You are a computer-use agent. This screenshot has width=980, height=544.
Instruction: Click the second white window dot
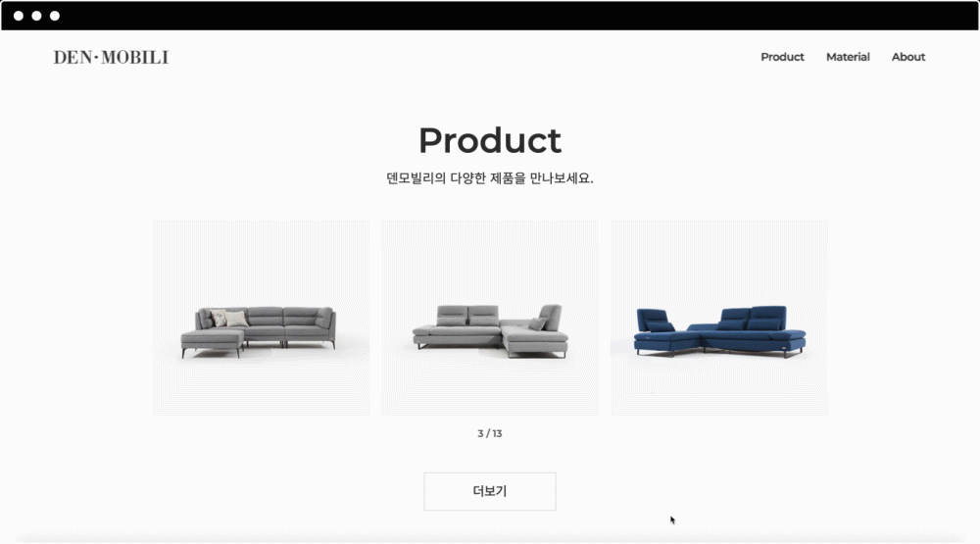[37, 16]
